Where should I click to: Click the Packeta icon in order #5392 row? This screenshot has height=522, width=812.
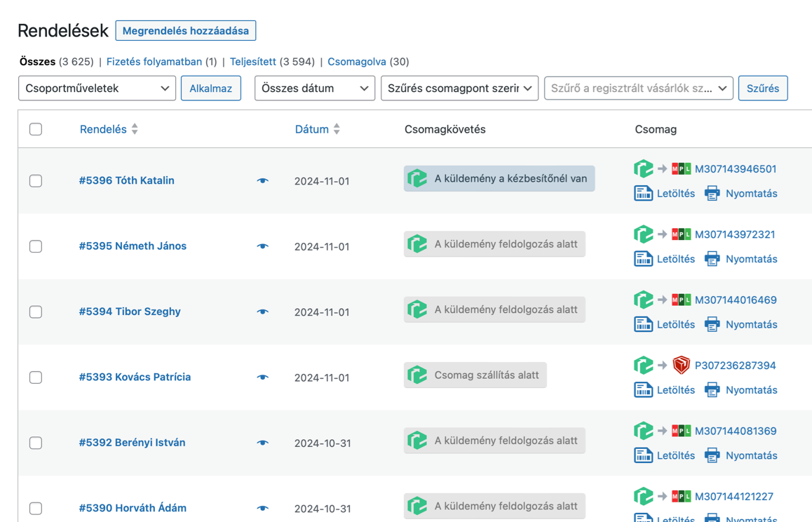tap(644, 431)
